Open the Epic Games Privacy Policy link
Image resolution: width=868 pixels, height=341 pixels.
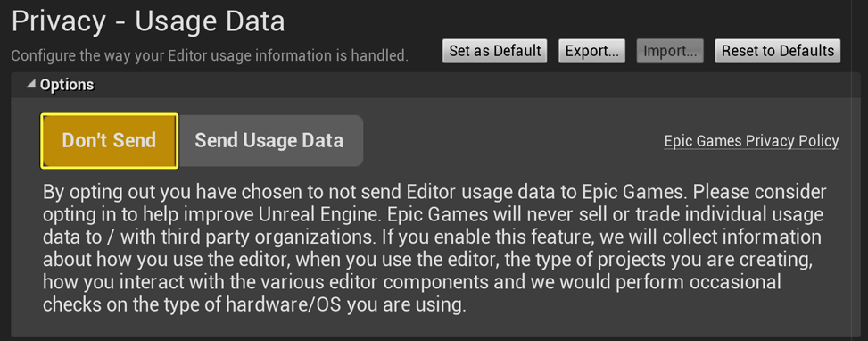(751, 141)
